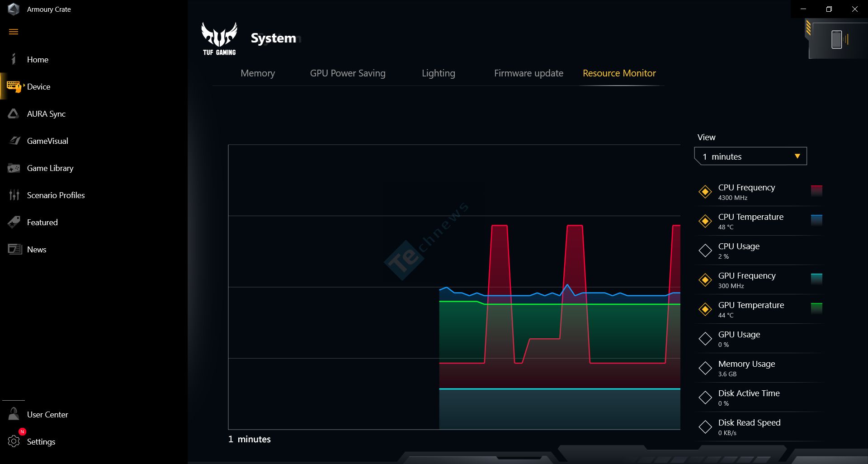Open the Device section label
This screenshot has width=868, height=464.
click(x=38, y=87)
